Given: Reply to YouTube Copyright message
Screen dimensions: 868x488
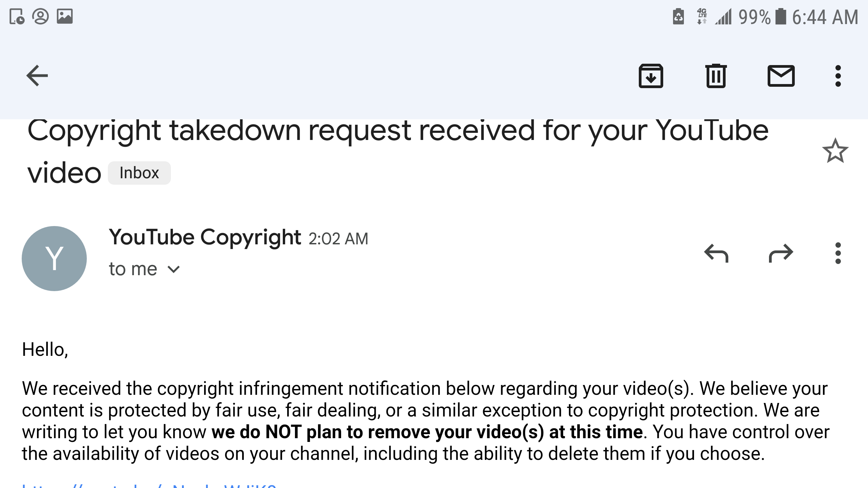Looking at the screenshot, I should [716, 253].
